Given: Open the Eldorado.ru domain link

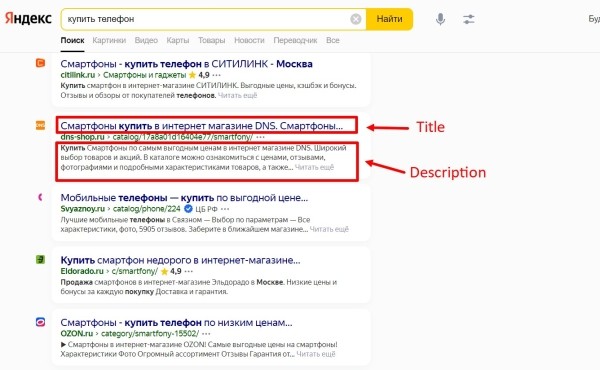Looking at the screenshot, I should (82, 271).
